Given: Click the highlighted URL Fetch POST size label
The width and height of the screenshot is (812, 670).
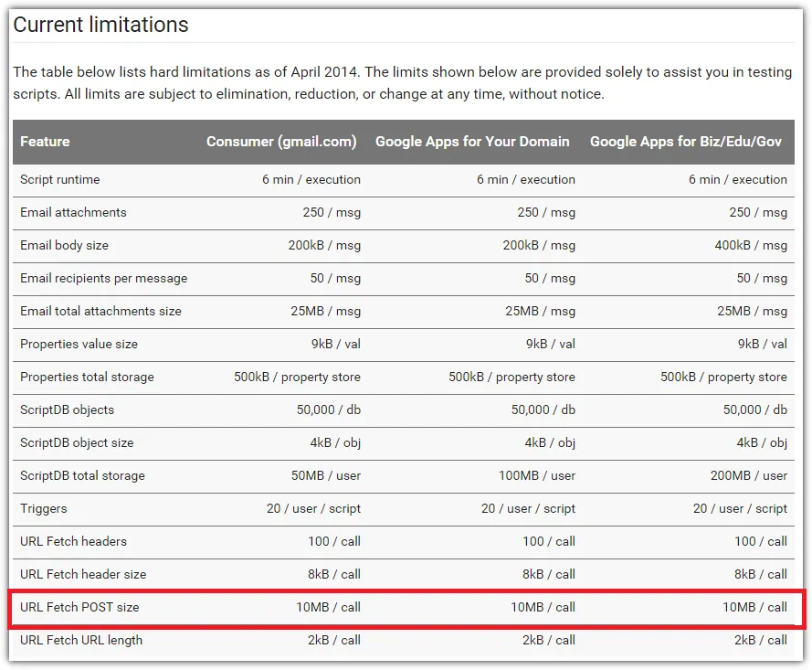Looking at the screenshot, I should click(79, 607).
